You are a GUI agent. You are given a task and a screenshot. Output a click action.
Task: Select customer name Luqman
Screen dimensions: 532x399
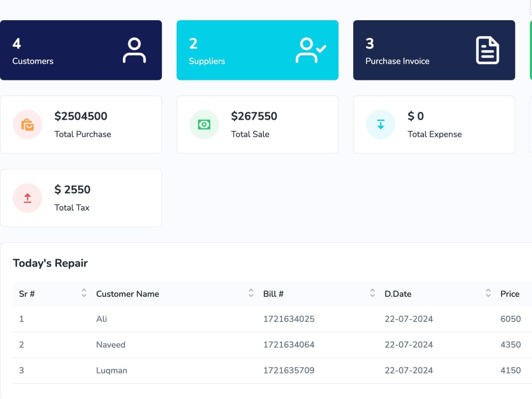tap(112, 370)
